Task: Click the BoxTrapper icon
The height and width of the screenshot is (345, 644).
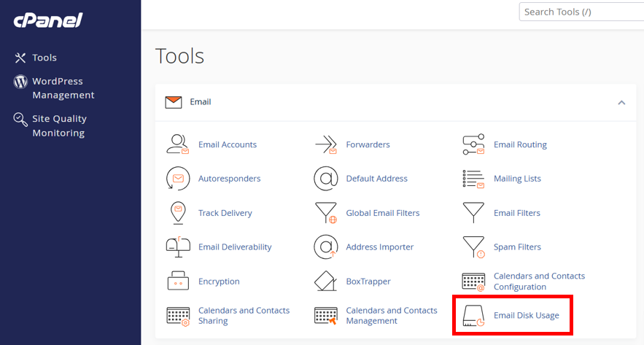Action: click(325, 282)
